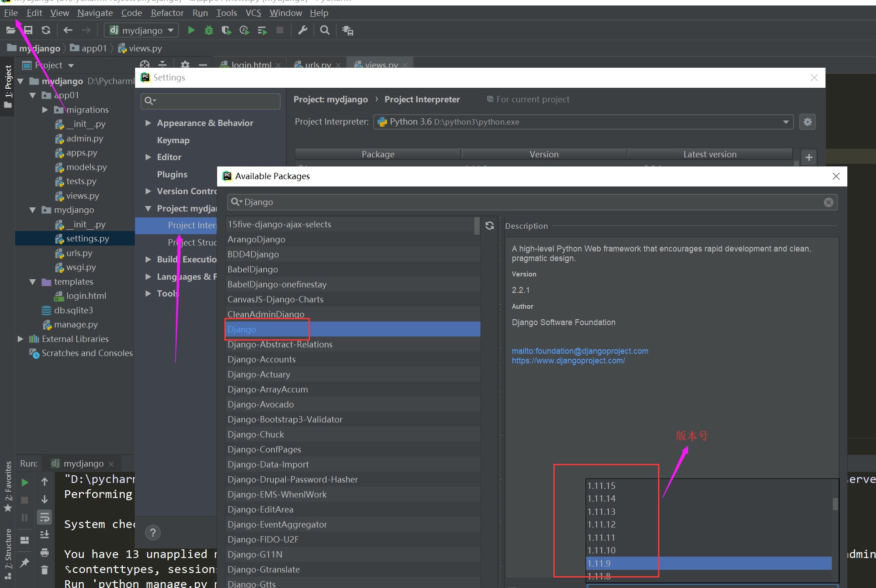Expand the migrations folder
Screen dimensions: 876x588
[x=45, y=110]
